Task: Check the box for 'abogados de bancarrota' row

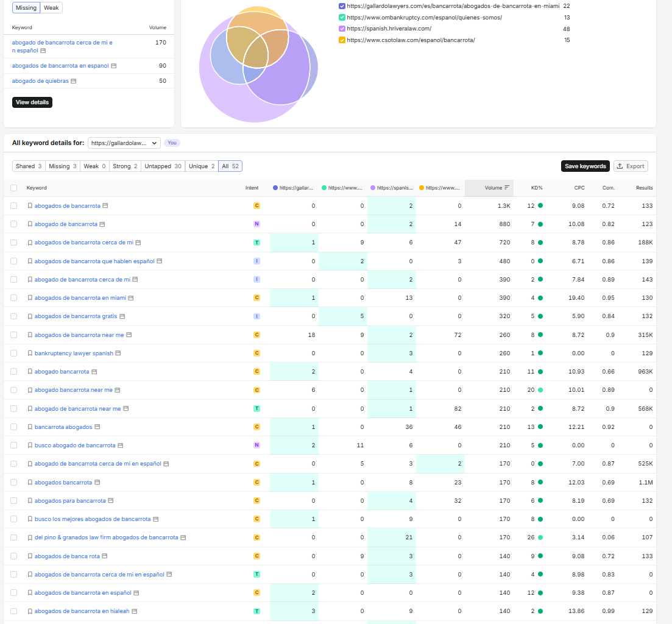Action: [x=14, y=206]
